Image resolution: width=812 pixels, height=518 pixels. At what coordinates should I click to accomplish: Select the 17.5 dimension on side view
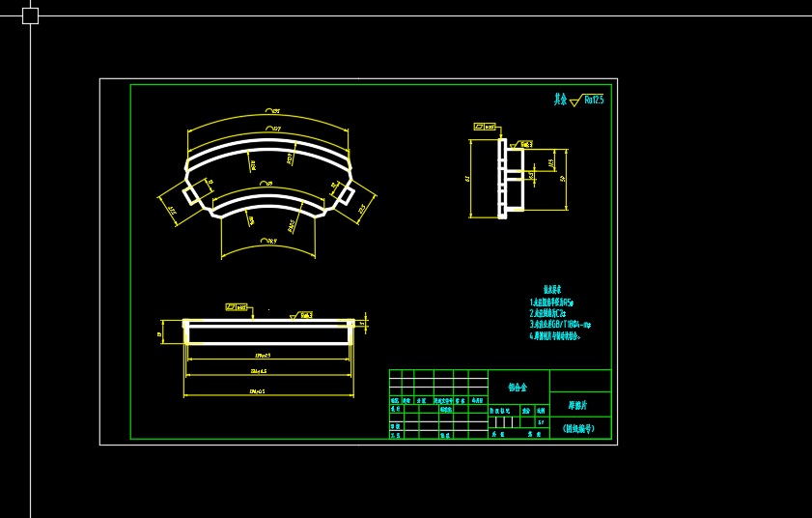click(x=551, y=162)
